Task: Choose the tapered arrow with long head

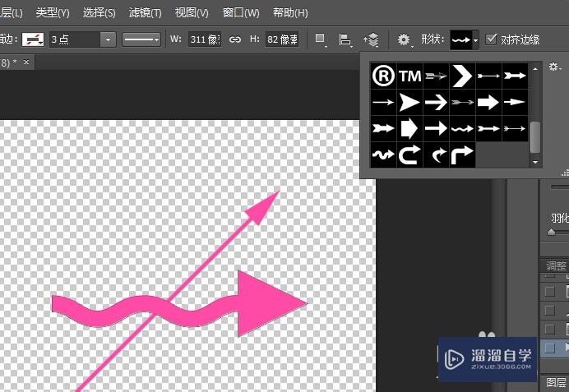Action: click(515, 102)
